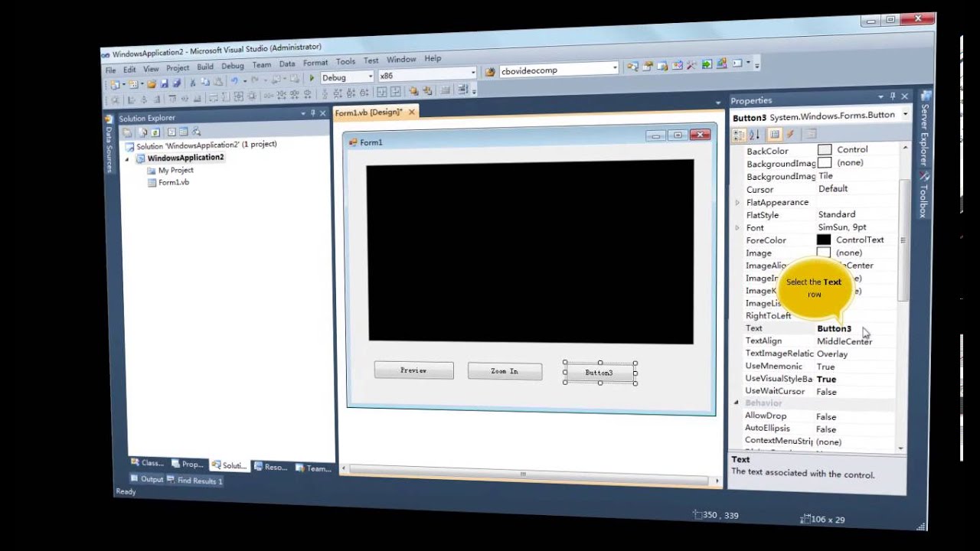Screen dimensions: 980x551
Task: Click the Properties panel vertical scrollbar
Action: (x=903, y=240)
